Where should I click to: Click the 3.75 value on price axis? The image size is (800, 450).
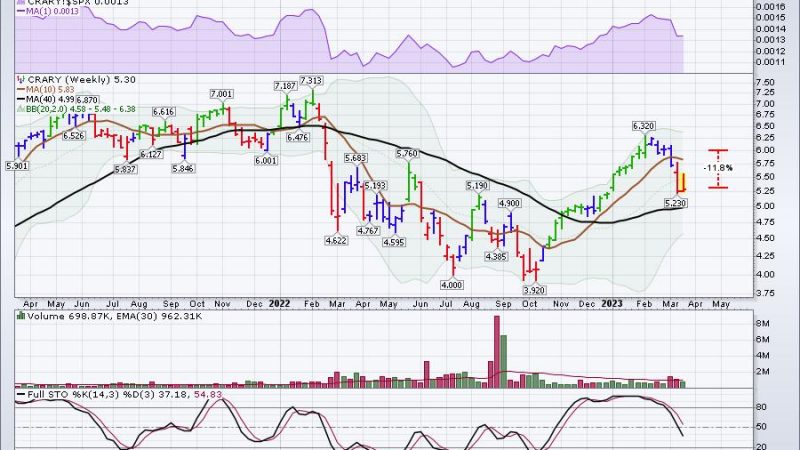[x=766, y=293]
